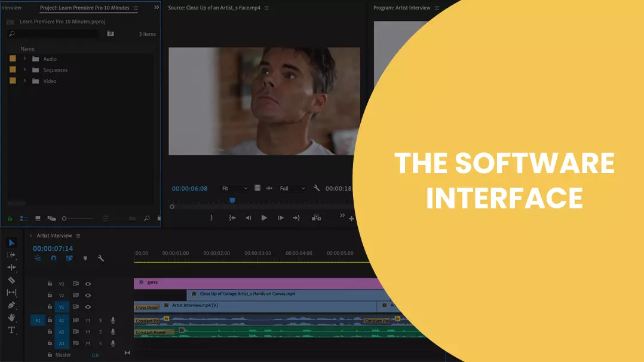Open Project panel hamburger menu
The image size is (644, 362).
tap(136, 8)
